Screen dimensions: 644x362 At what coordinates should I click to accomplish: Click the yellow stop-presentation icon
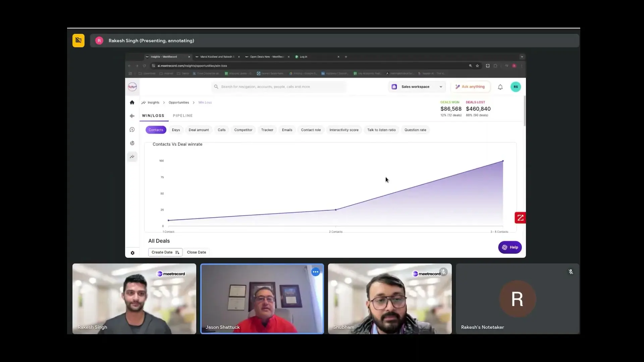point(78,41)
